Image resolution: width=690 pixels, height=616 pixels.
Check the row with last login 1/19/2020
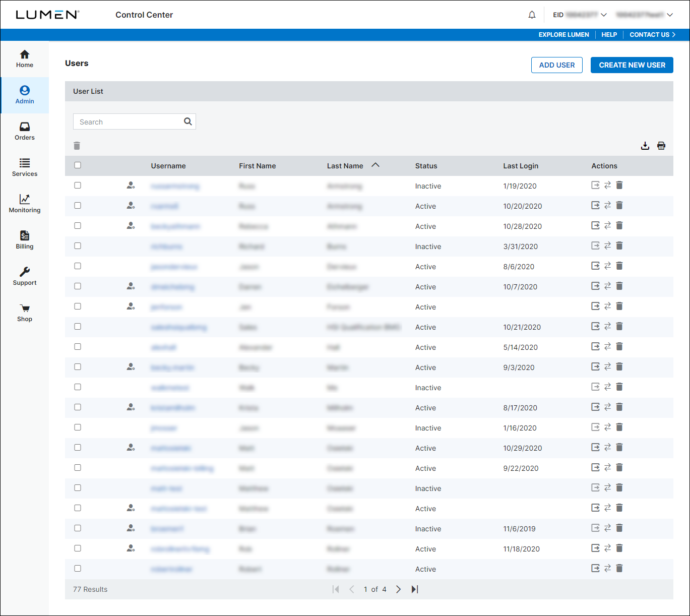pos(78,185)
